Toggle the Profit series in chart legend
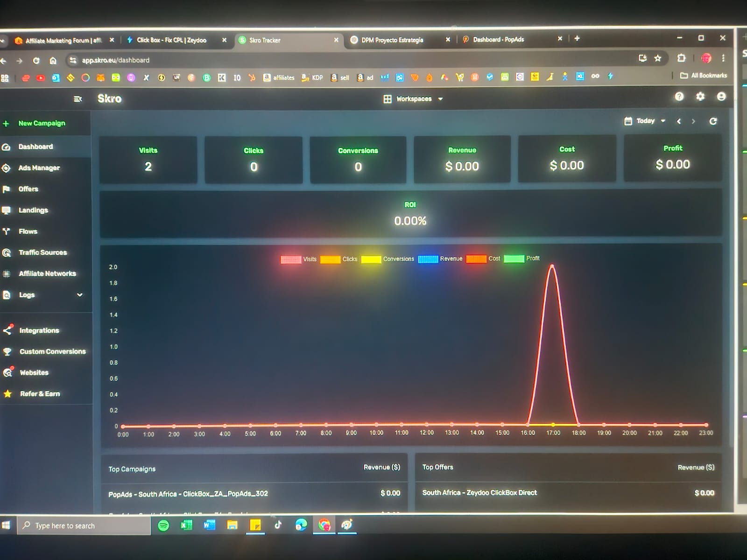 point(522,259)
